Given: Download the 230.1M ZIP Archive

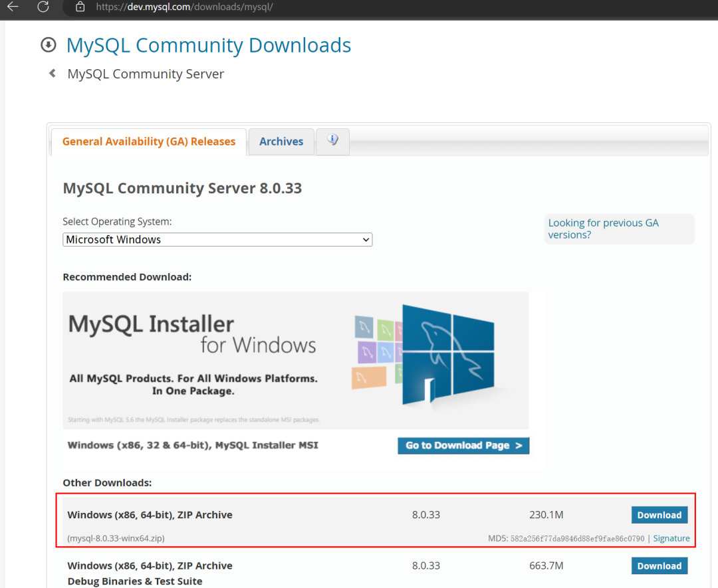Looking at the screenshot, I should click(x=659, y=515).
